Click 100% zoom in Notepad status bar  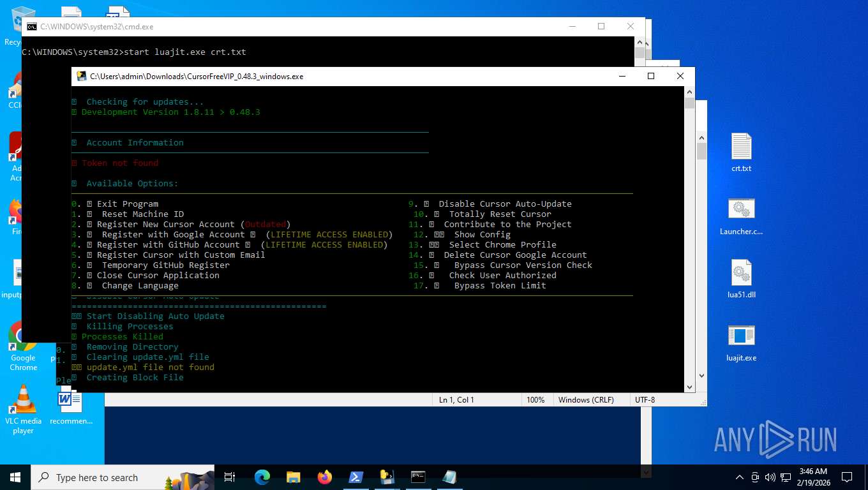point(535,400)
